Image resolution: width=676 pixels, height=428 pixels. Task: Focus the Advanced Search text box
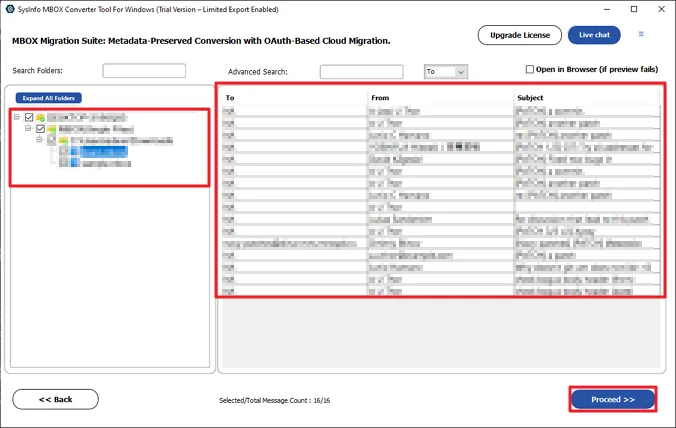361,72
